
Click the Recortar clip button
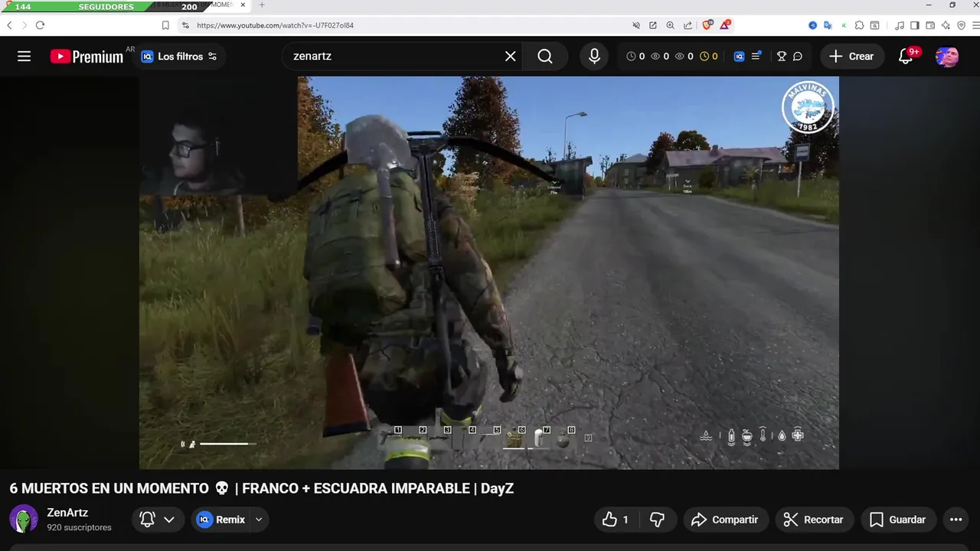tap(814, 520)
